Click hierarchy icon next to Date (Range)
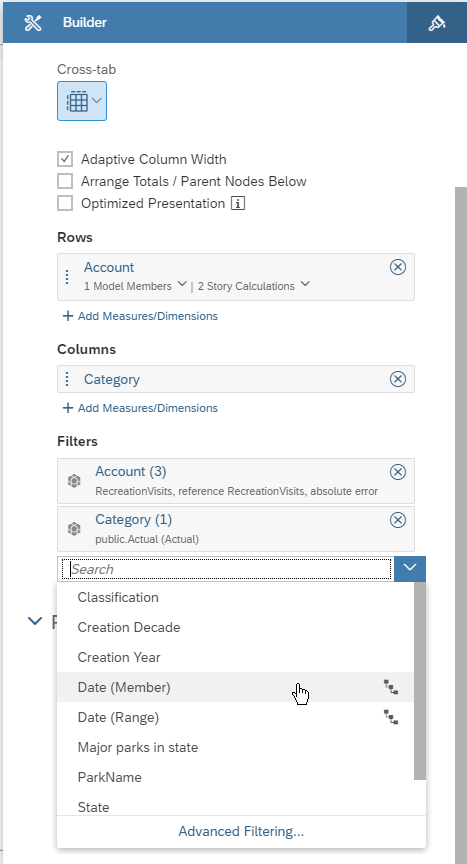The image size is (467, 864). (391, 717)
